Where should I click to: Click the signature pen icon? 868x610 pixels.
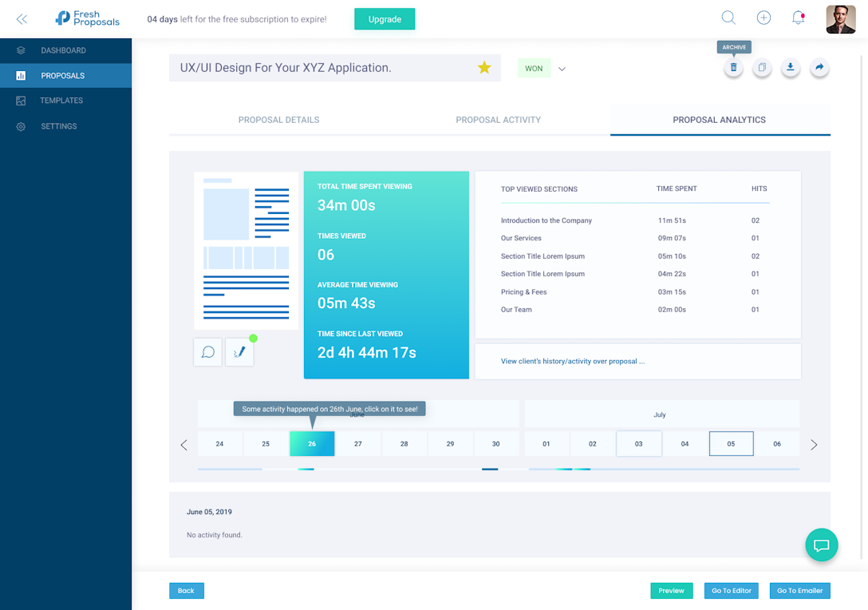[x=239, y=352]
